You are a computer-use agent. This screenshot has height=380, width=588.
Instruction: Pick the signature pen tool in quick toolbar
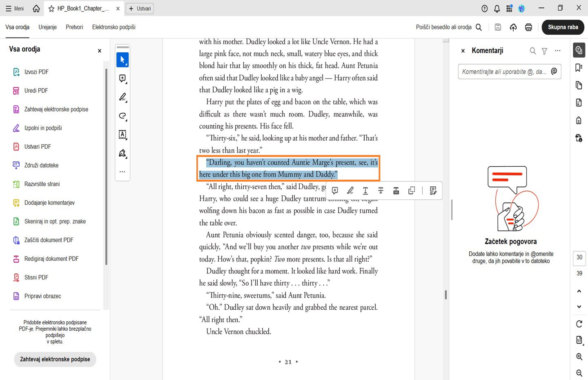tap(122, 153)
